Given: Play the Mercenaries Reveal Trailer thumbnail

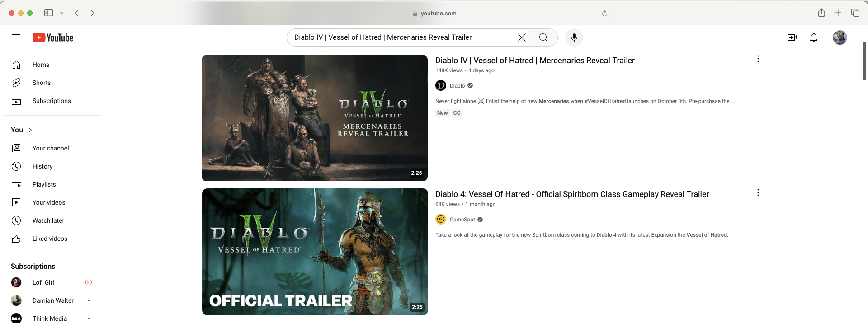Looking at the screenshot, I should 315,118.
